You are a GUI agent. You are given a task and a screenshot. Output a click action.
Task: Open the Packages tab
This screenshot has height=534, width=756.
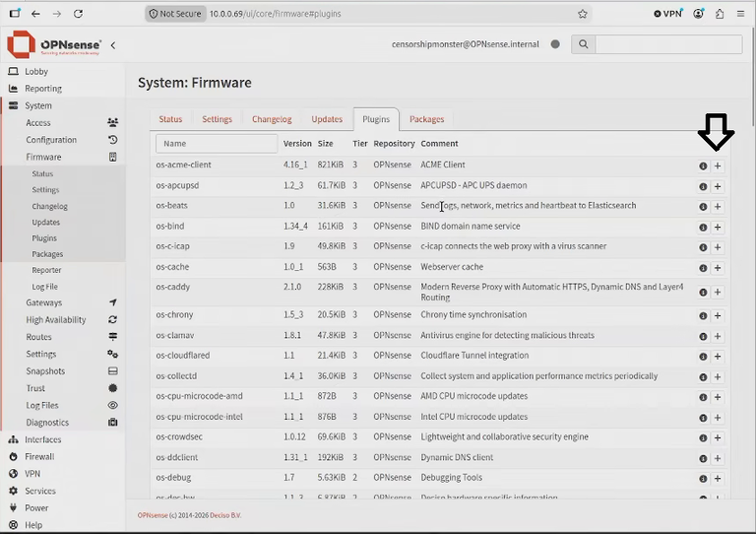pyautogui.click(x=426, y=119)
